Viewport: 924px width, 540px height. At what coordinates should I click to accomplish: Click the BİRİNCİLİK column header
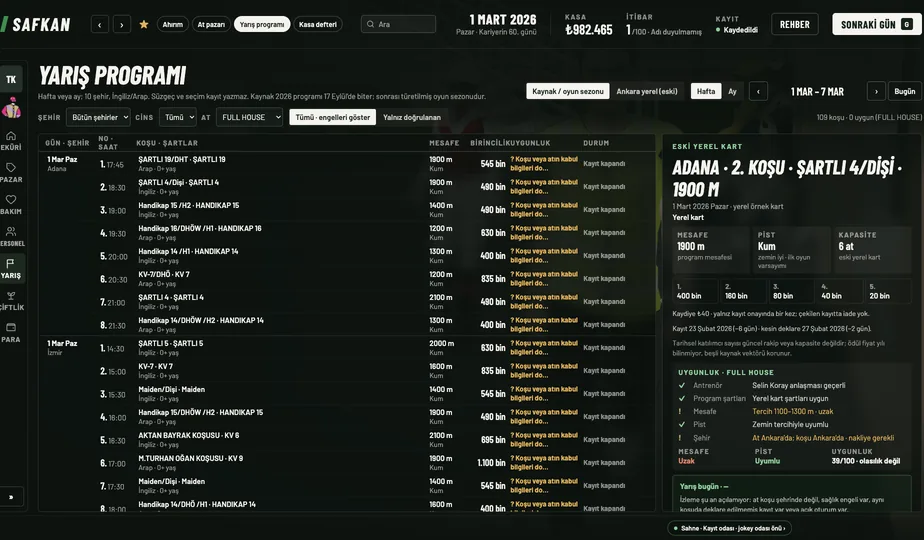click(x=490, y=143)
